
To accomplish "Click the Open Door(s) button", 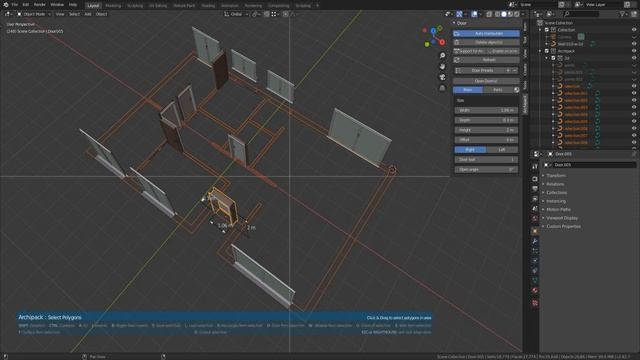I will [486, 81].
